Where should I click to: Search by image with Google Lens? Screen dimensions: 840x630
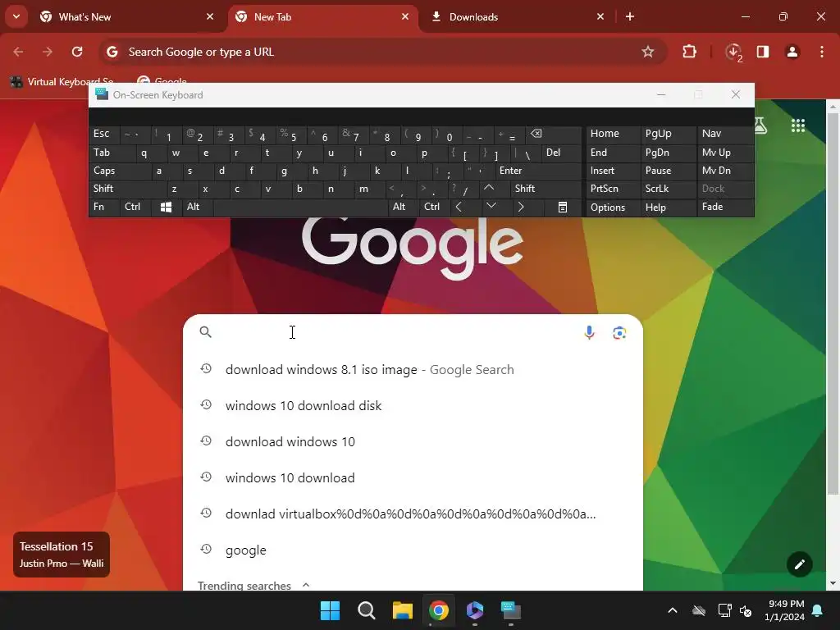pyautogui.click(x=619, y=333)
